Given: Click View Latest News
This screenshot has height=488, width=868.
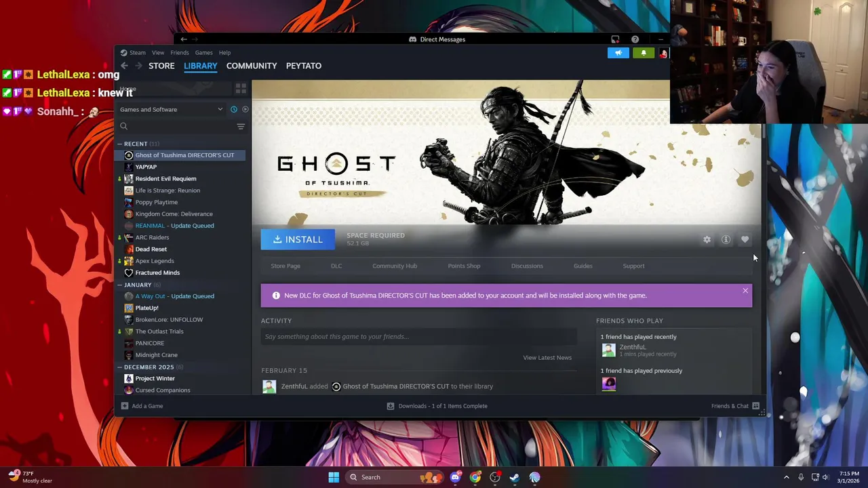Looking at the screenshot, I should 547,358.
